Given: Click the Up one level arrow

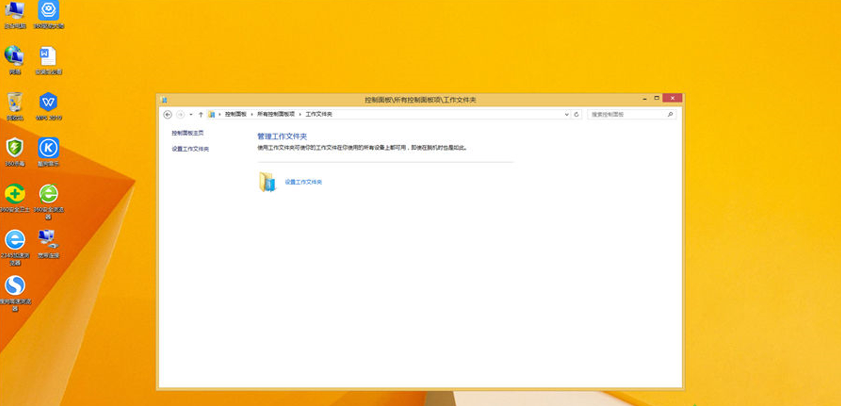Looking at the screenshot, I should click(x=201, y=115).
